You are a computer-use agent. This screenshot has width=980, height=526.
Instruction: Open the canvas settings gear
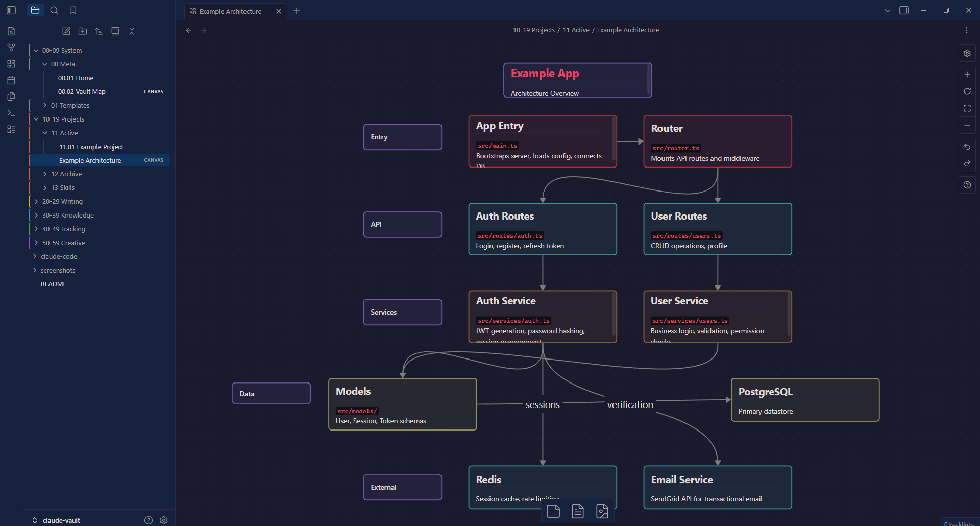coord(967,53)
